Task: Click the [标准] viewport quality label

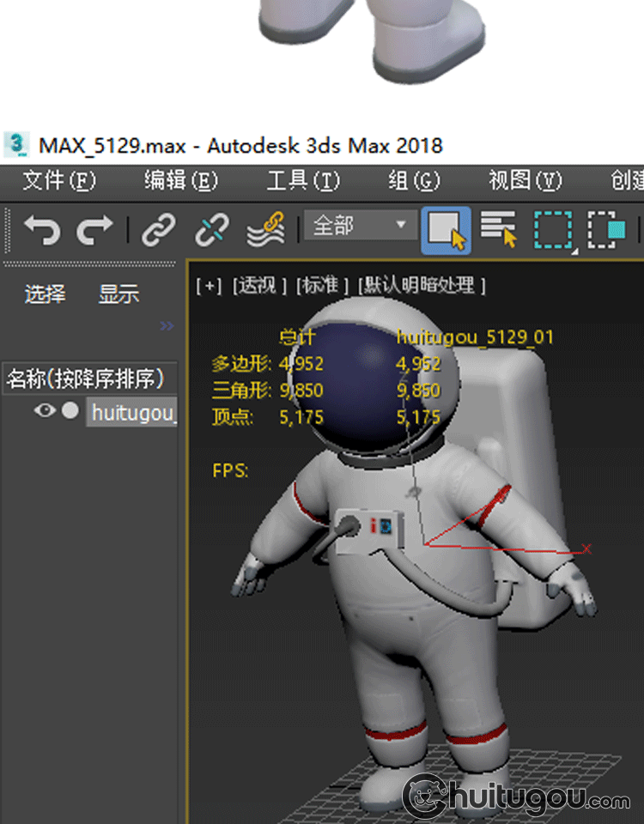Action: pos(322,286)
